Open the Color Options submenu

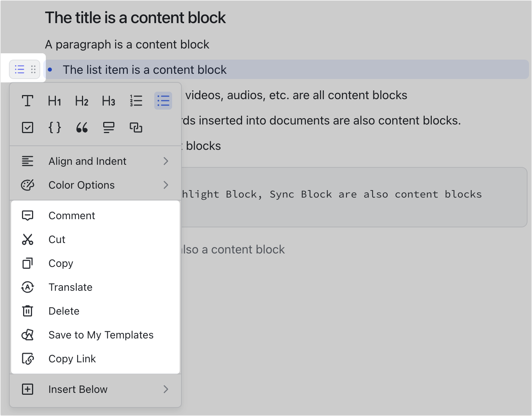[x=81, y=185]
